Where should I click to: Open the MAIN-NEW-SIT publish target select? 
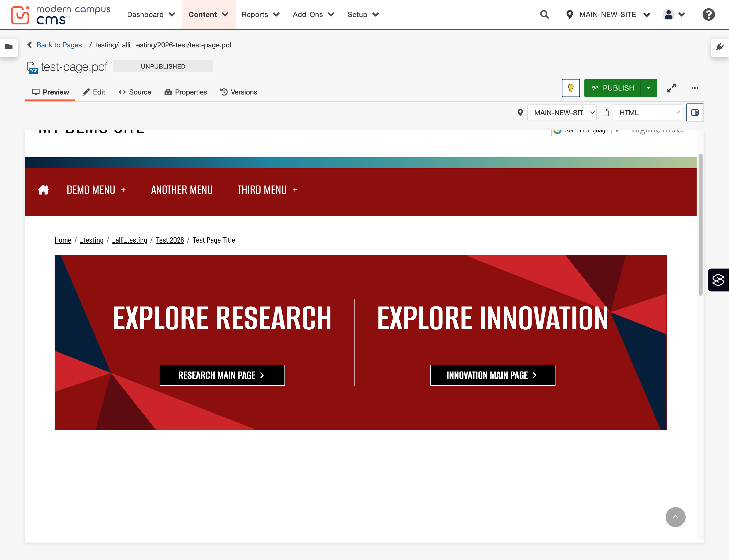(x=562, y=113)
